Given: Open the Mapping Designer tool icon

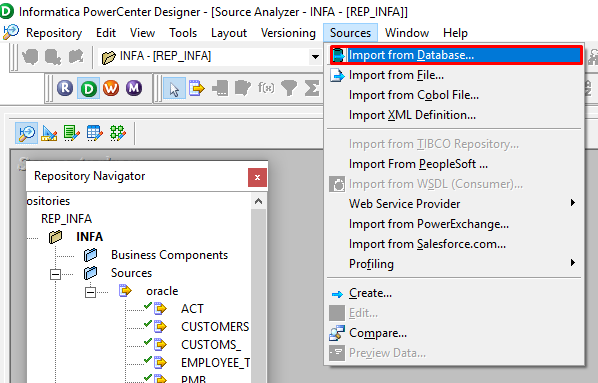Looking at the screenshot, I should pyautogui.click(x=117, y=133).
